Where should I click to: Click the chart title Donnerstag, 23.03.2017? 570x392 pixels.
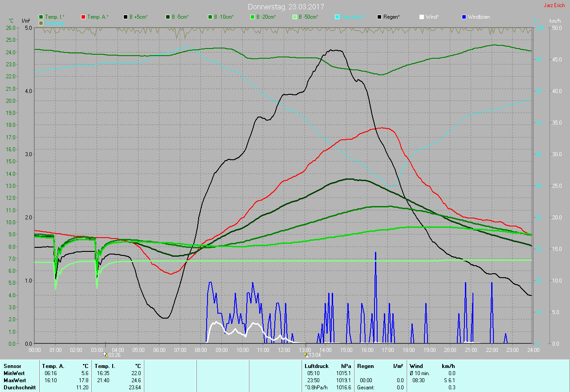[286, 7]
